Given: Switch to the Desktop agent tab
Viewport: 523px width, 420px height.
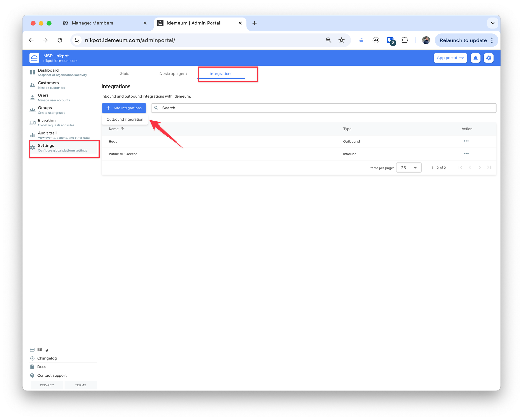Looking at the screenshot, I should (173, 74).
